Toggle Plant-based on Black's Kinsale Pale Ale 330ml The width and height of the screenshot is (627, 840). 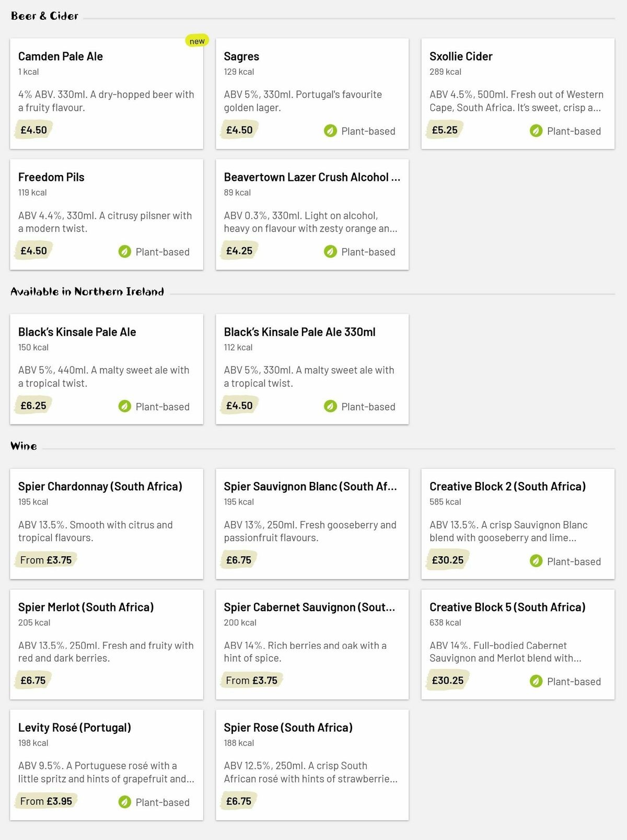pyautogui.click(x=330, y=406)
